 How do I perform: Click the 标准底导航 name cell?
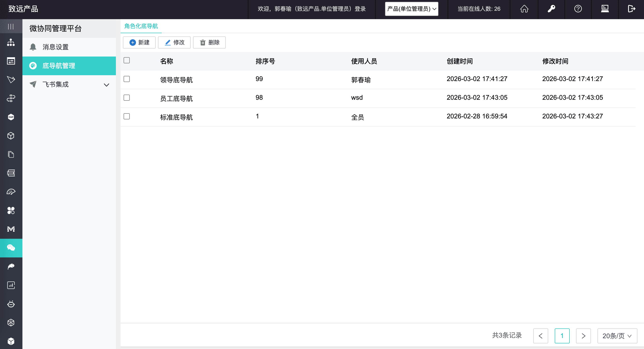click(x=176, y=117)
